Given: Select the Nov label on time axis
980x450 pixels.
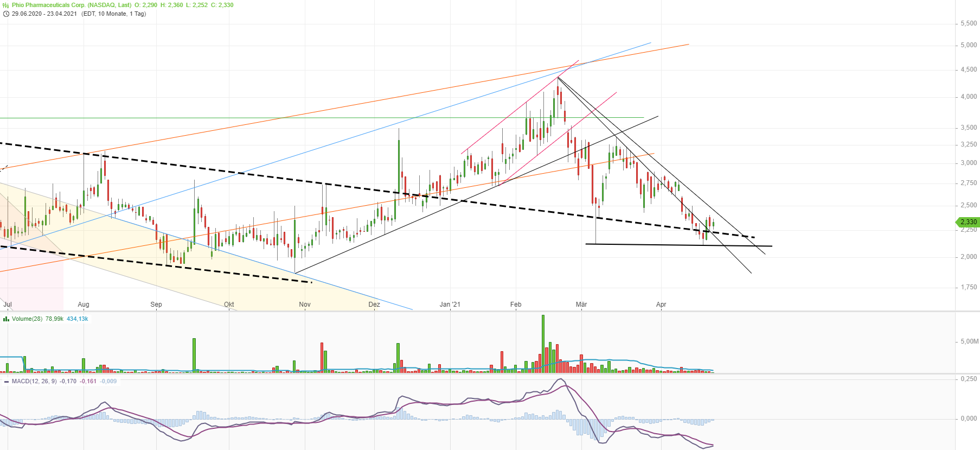Looking at the screenshot, I should click(x=305, y=305).
